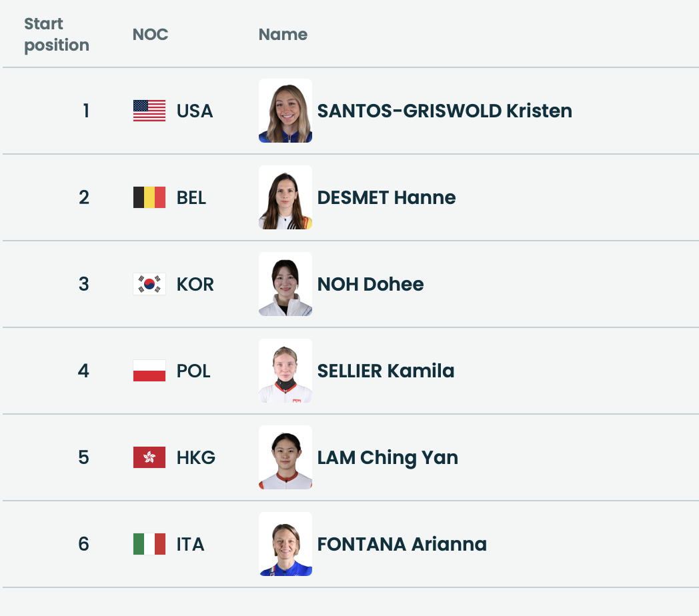699x616 pixels.
Task: Open DESMET Hanne's athlete photo
Action: point(285,197)
